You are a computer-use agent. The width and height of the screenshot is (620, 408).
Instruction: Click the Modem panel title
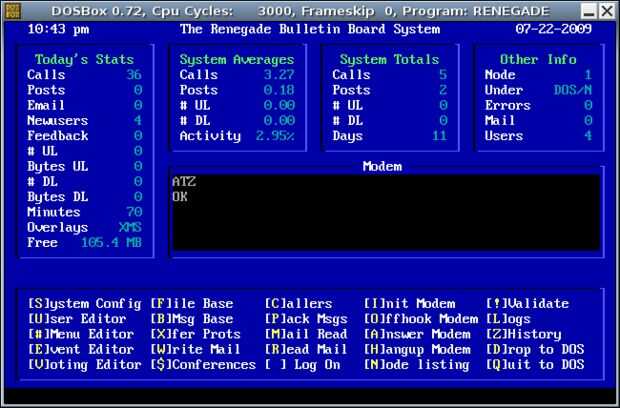point(382,166)
